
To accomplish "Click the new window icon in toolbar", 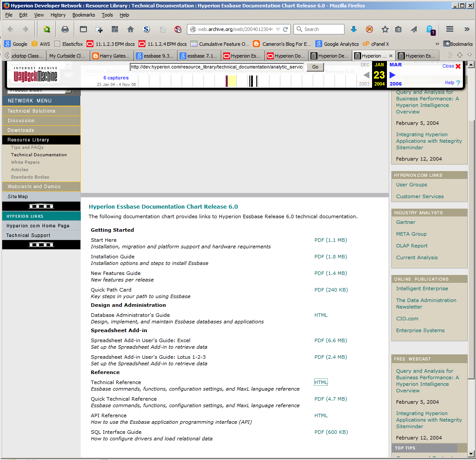I will [x=83, y=29].
